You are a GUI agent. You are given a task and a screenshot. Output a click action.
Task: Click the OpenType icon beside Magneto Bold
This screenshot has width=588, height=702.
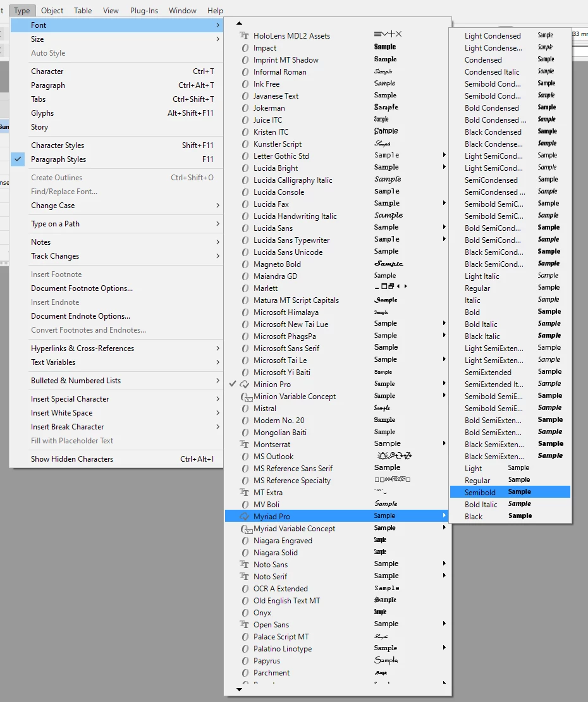[x=245, y=264]
